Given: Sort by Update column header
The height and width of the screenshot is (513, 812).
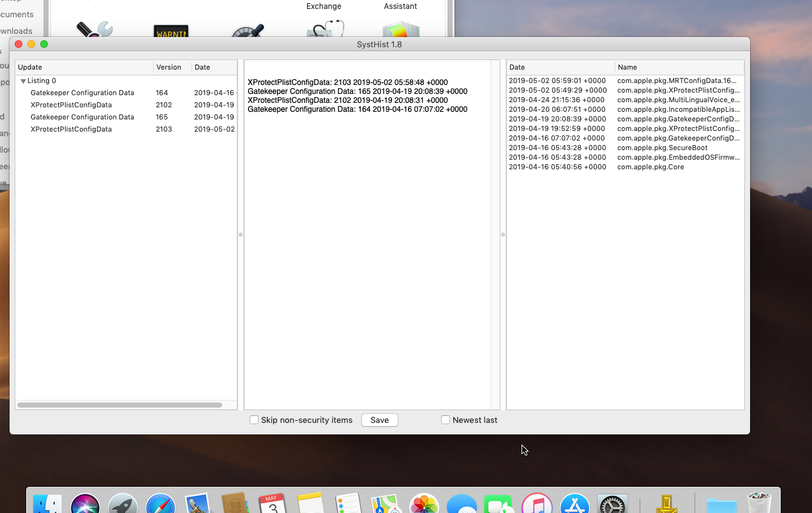Looking at the screenshot, I should click(x=84, y=67).
